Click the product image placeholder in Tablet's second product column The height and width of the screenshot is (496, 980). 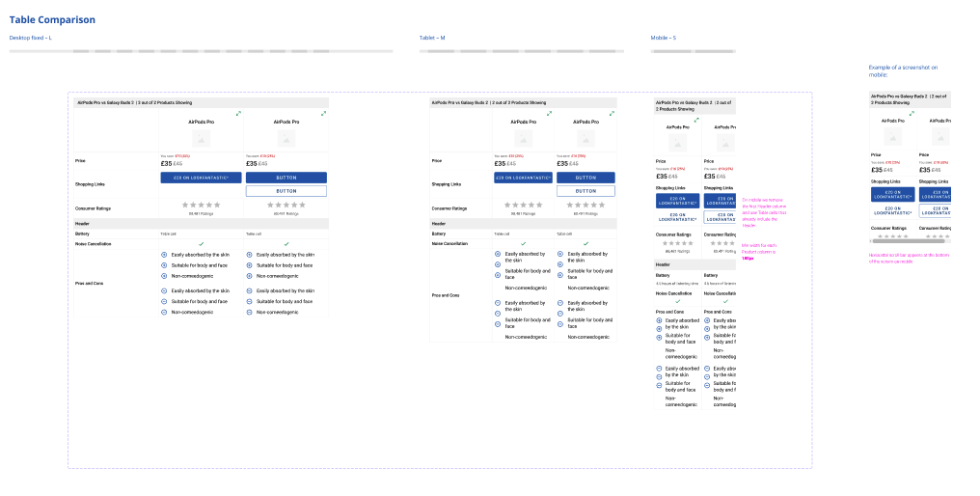click(x=585, y=139)
